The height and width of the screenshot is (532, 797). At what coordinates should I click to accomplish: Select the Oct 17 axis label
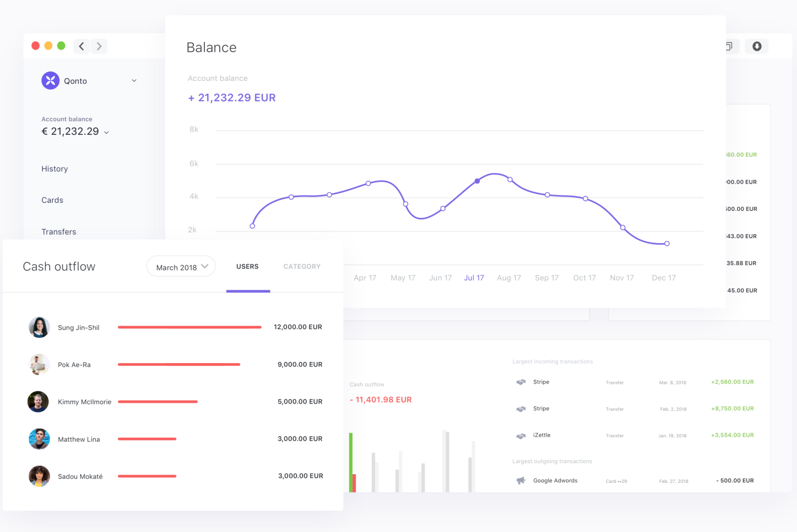coord(584,278)
